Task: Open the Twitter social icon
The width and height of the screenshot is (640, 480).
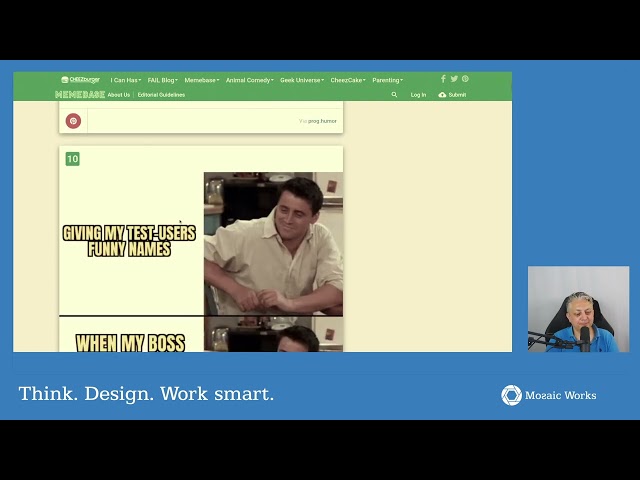Action: [x=454, y=79]
